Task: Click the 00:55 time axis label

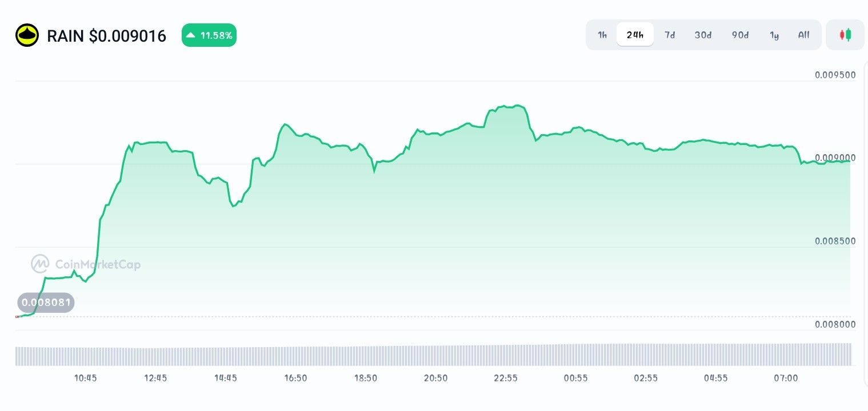Action: coord(575,378)
